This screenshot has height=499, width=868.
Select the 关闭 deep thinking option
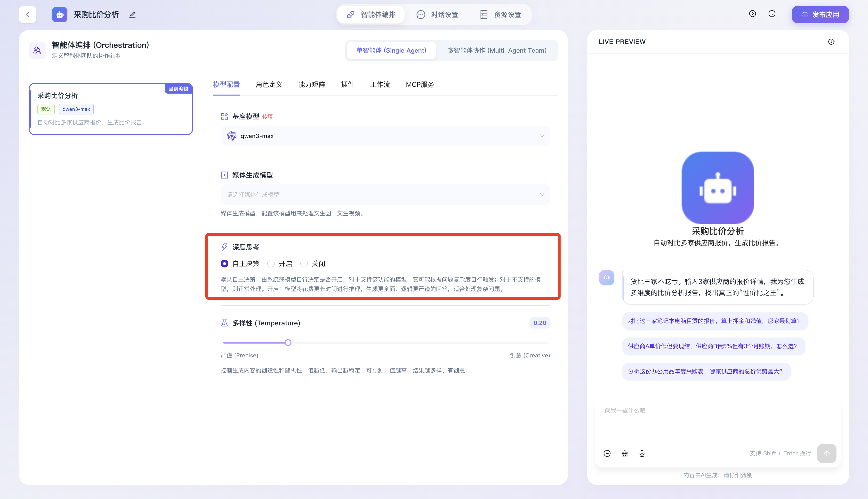304,264
